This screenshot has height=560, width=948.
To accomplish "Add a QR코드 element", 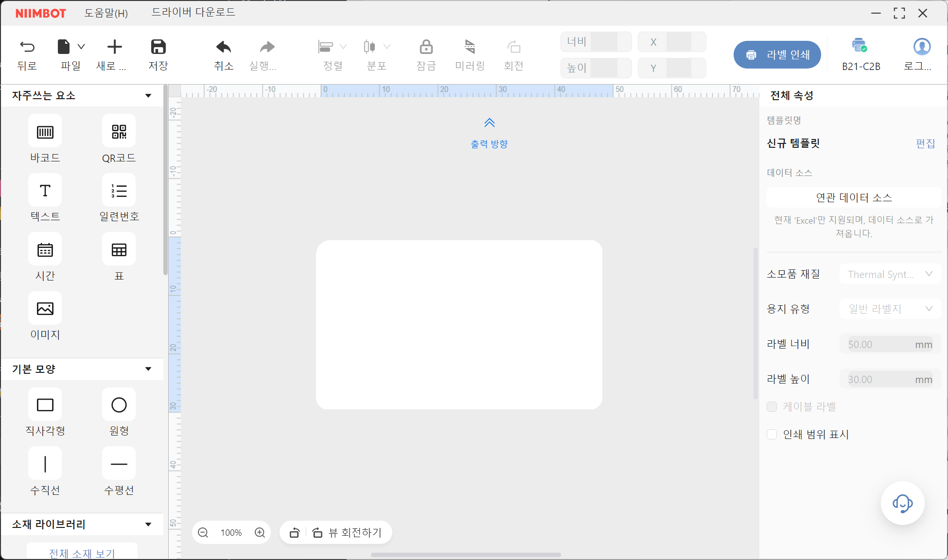I will coord(119,131).
